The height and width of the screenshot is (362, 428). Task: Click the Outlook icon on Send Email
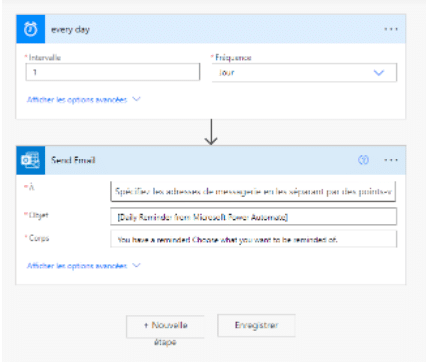point(31,160)
